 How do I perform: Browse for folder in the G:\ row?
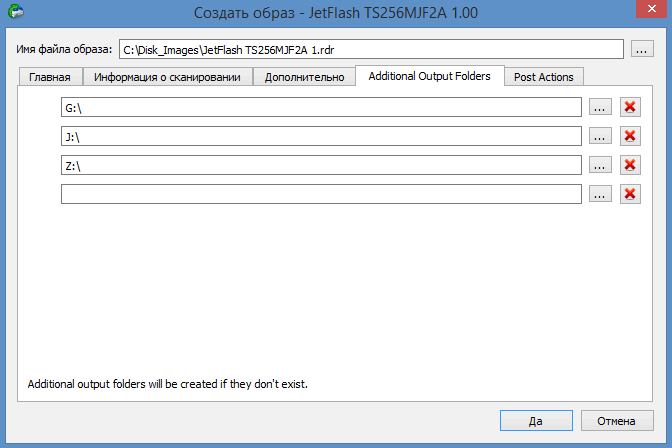(600, 107)
